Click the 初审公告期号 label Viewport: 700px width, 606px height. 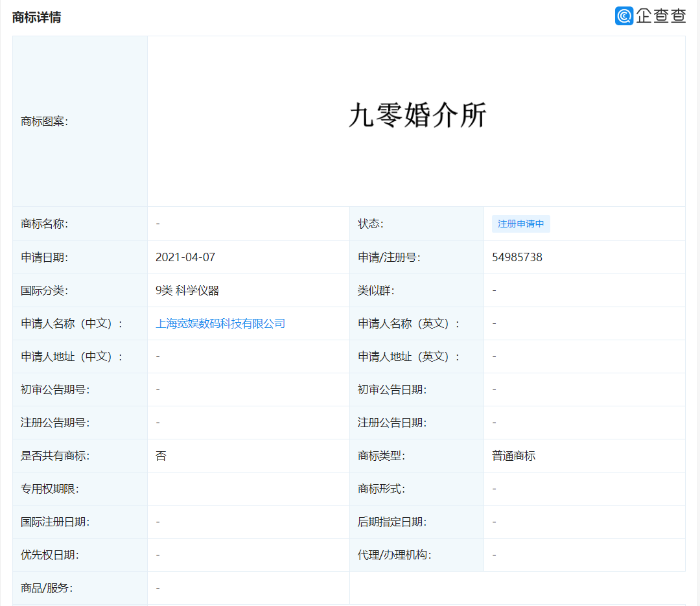[55, 390]
